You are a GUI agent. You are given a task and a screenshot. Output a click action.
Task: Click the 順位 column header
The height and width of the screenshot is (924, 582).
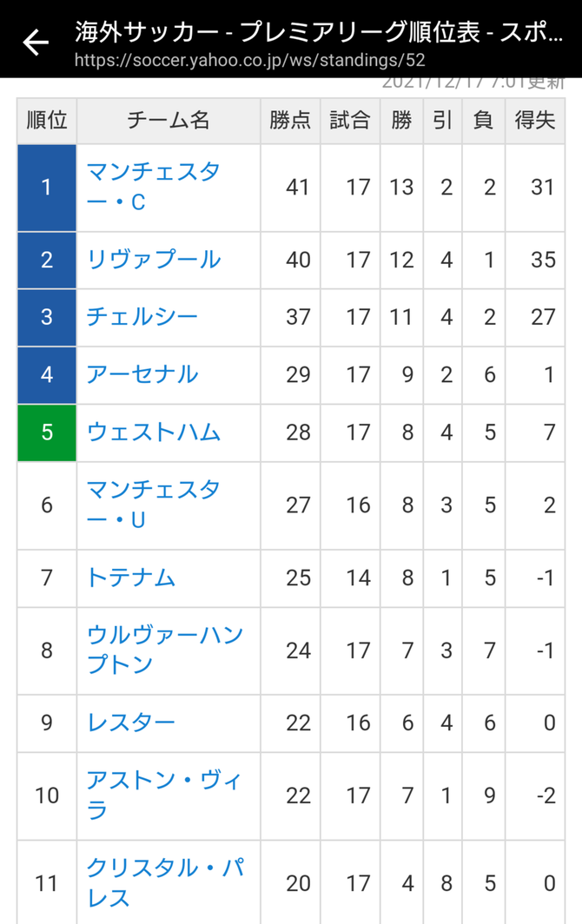[x=47, y=120]
